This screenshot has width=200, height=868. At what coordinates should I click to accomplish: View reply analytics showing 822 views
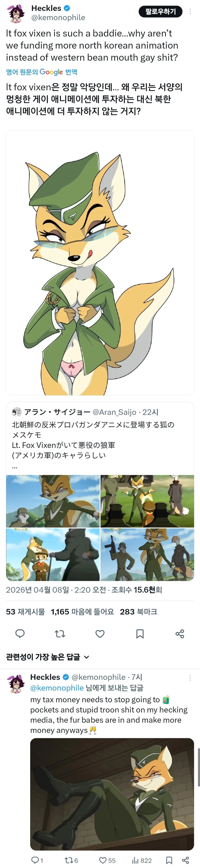tap(142, 860)
